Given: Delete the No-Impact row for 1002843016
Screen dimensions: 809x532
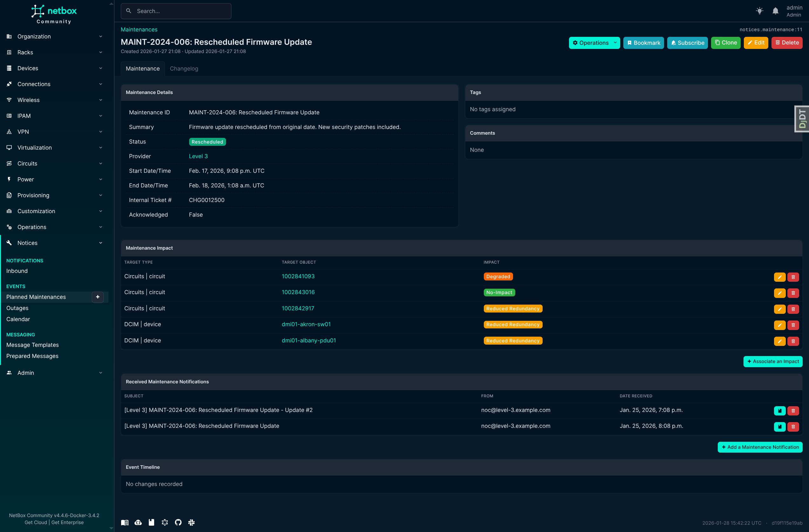Looking at the screenshot, I should pos(793,293).
